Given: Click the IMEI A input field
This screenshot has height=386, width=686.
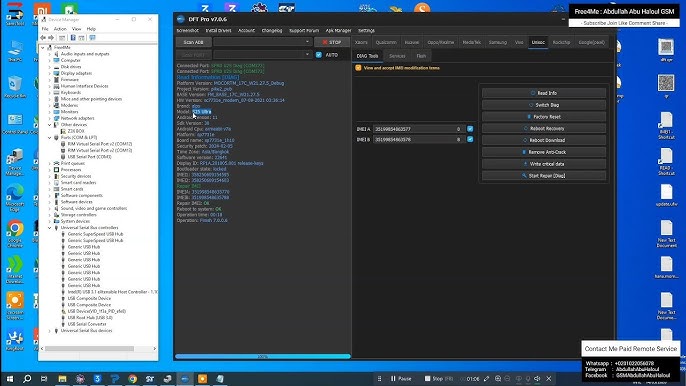Looking at the screenshot, I should (x=419, y=129).
